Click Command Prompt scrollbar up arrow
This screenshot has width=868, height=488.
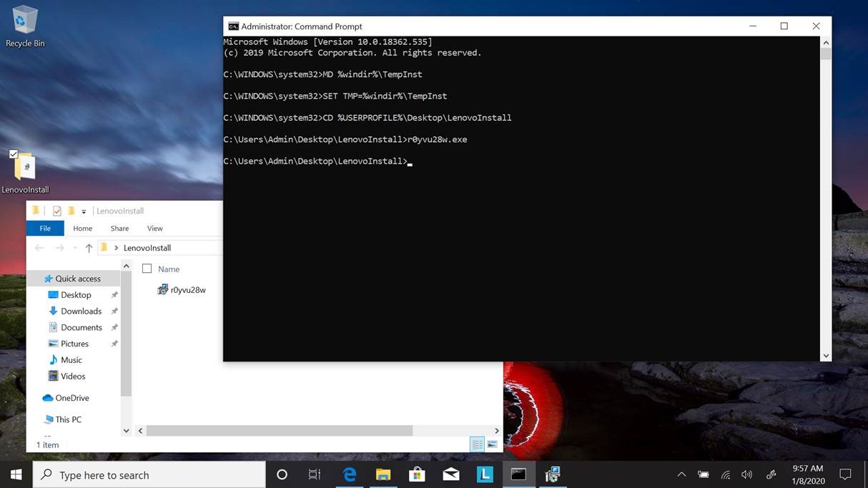coord(826,43)
